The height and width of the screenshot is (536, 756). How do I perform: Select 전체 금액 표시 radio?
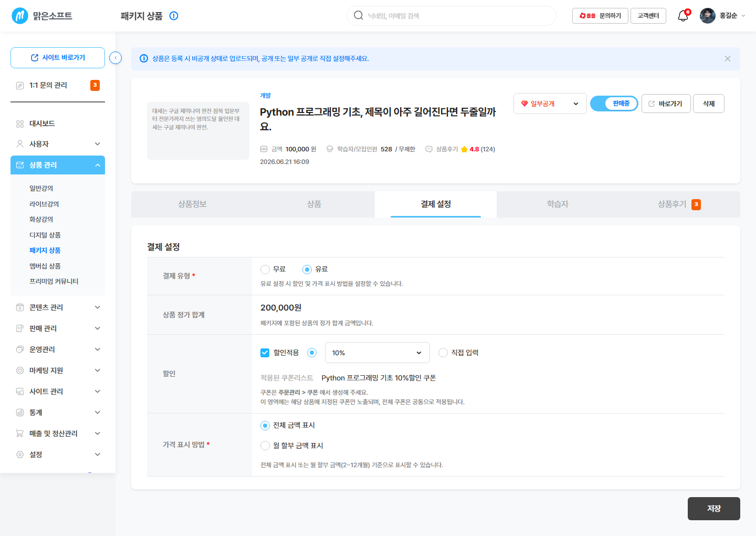265,426
